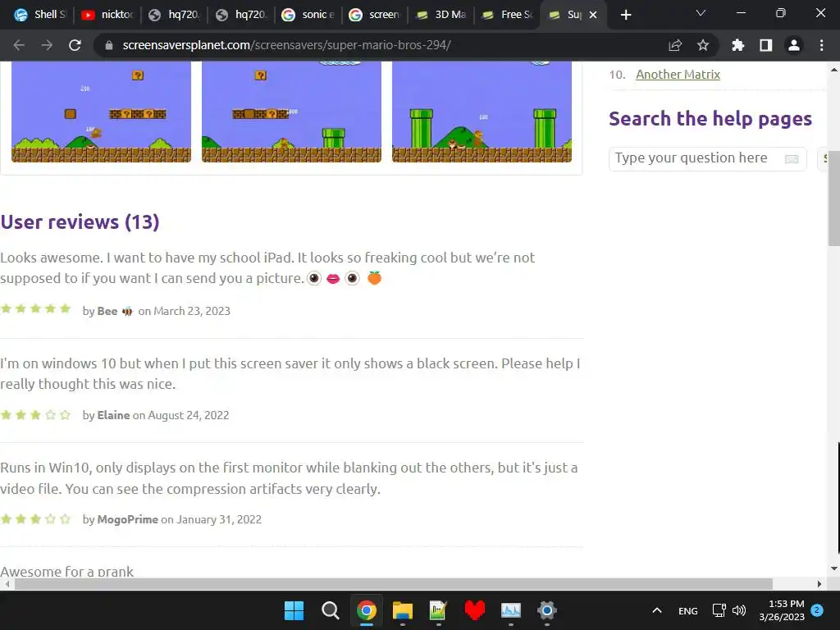Click reviewer name Bee
The image size is (840, 630).
107,311
